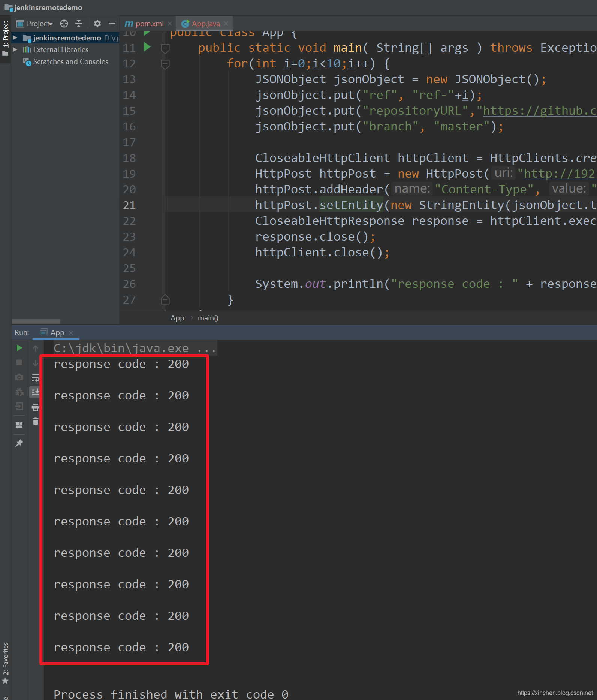Go up the stack trace arrow
Viewport: 597px width, 700px height.
coord(36,349)
